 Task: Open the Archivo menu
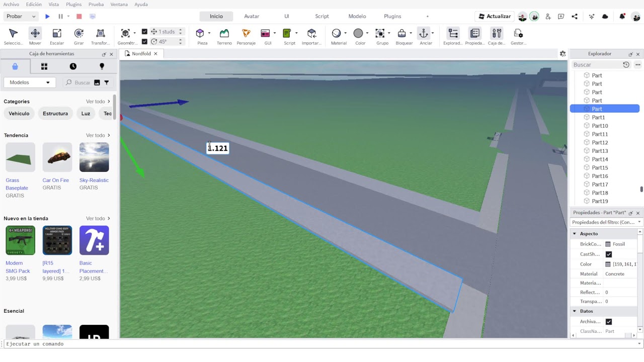tap(11, 5)
